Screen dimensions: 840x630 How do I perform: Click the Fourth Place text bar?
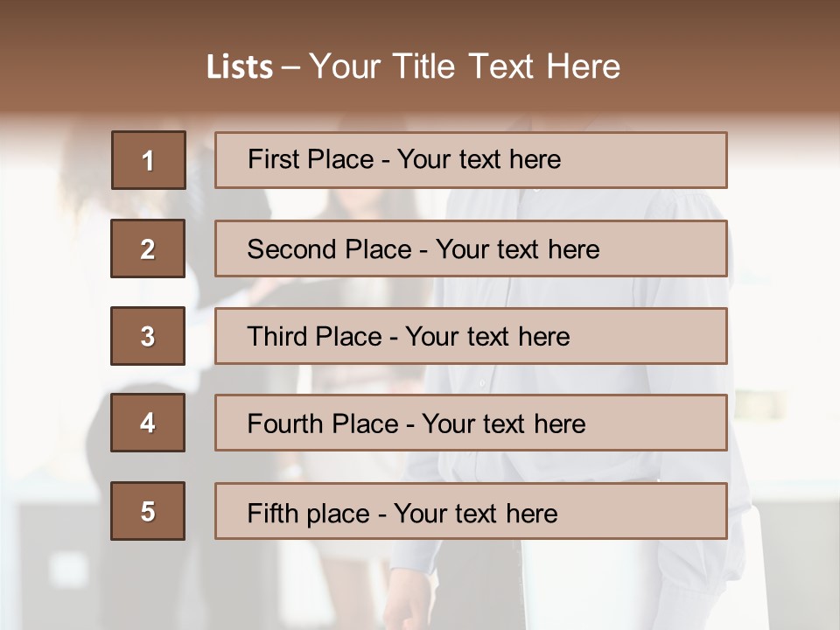click(471, 423)
